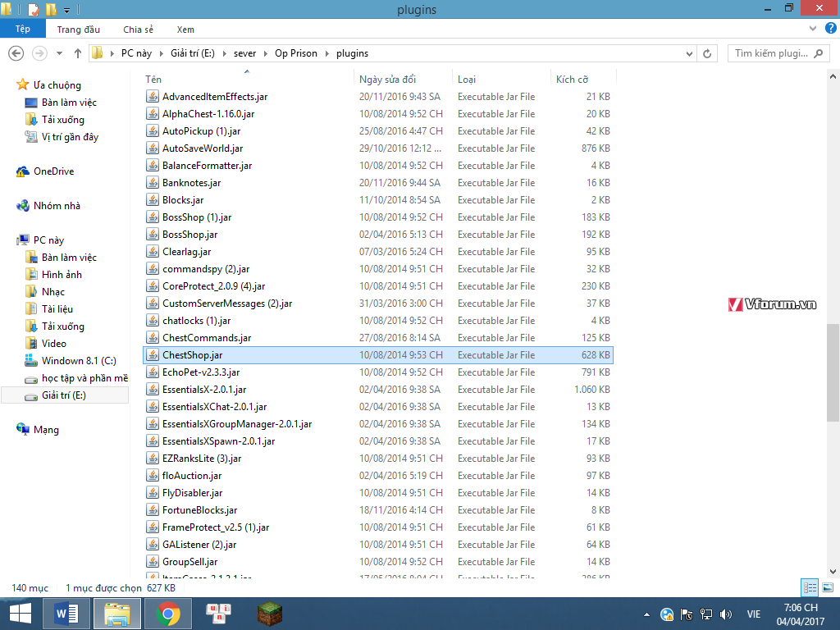Image resolution: width=840 pixels, height=630 pixels.
Task: Expand breadcrumb arrow after sever
Action: 266,53
